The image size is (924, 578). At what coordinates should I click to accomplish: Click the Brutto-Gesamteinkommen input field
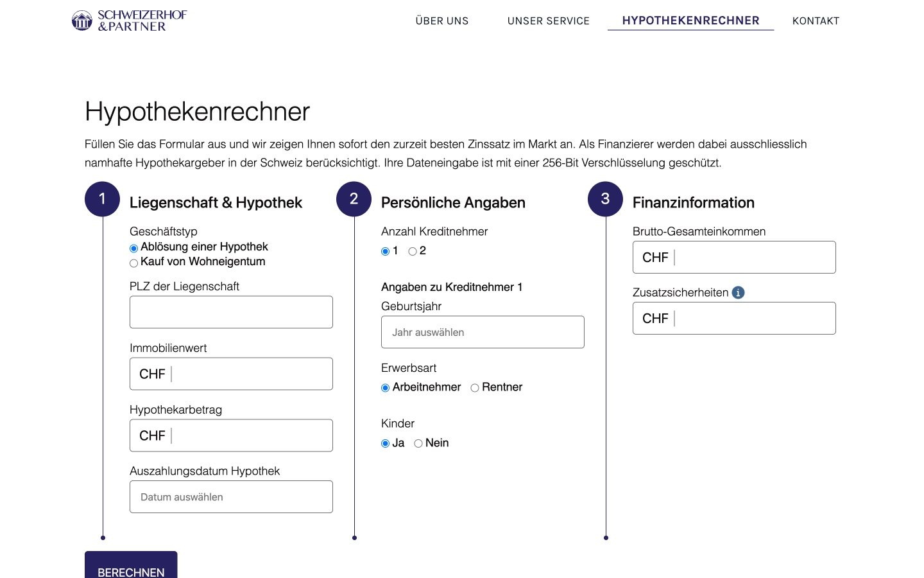click(x=734, y=258)
